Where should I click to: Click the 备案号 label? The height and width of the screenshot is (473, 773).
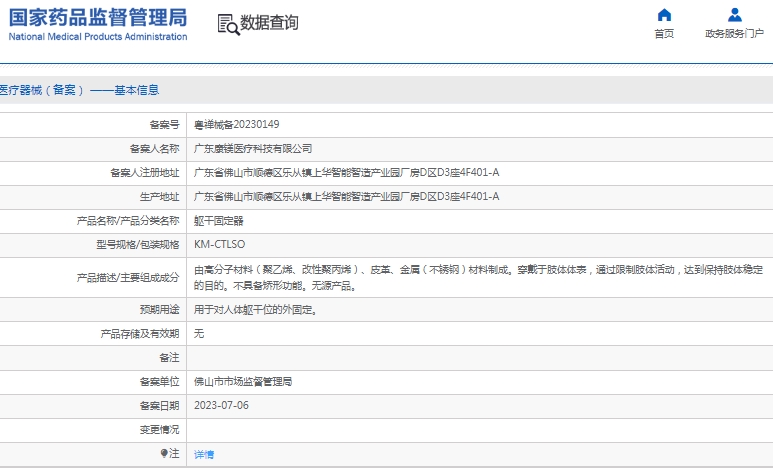point(165,125)
